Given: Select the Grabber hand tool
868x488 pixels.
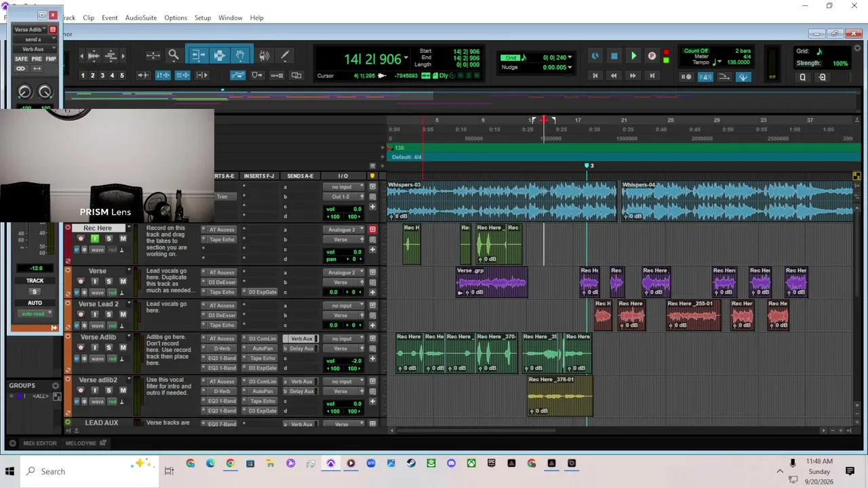Looking at the screenshot, I should (x=240, y=56).
